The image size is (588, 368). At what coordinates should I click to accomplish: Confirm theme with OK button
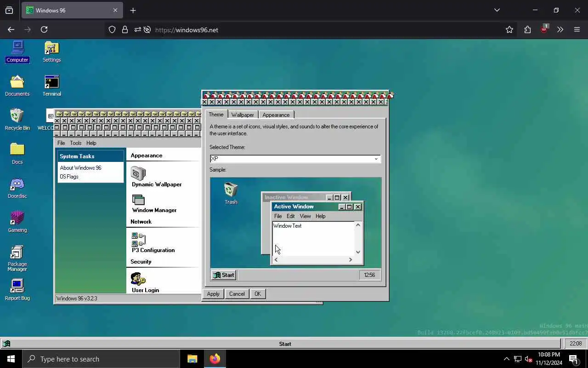point(258,294)
